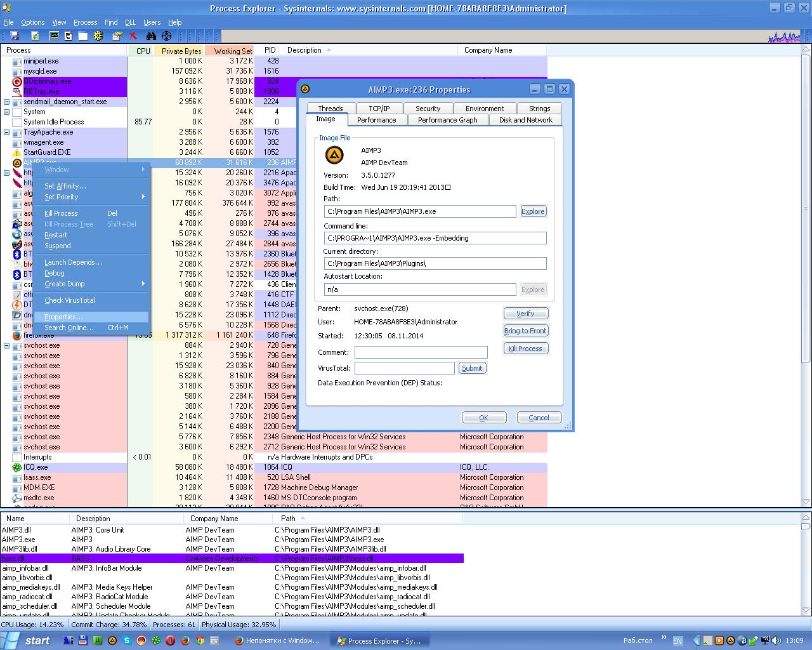Image resolution: width=812 pixels, height=650 pixels.
Task: Click the Skype icon in quick launch
Action: coord(127,640)
